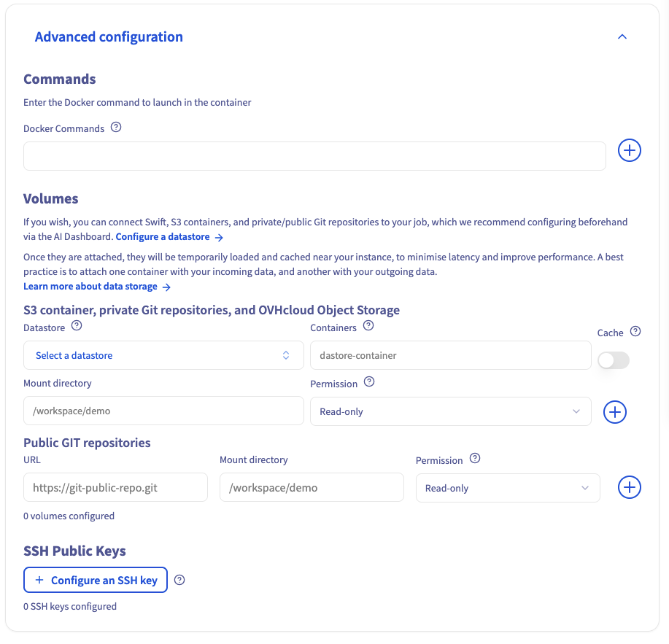Viewport: 669px width, 644px height.
Task: Click the Cache help icon
Action: point(635,332)
